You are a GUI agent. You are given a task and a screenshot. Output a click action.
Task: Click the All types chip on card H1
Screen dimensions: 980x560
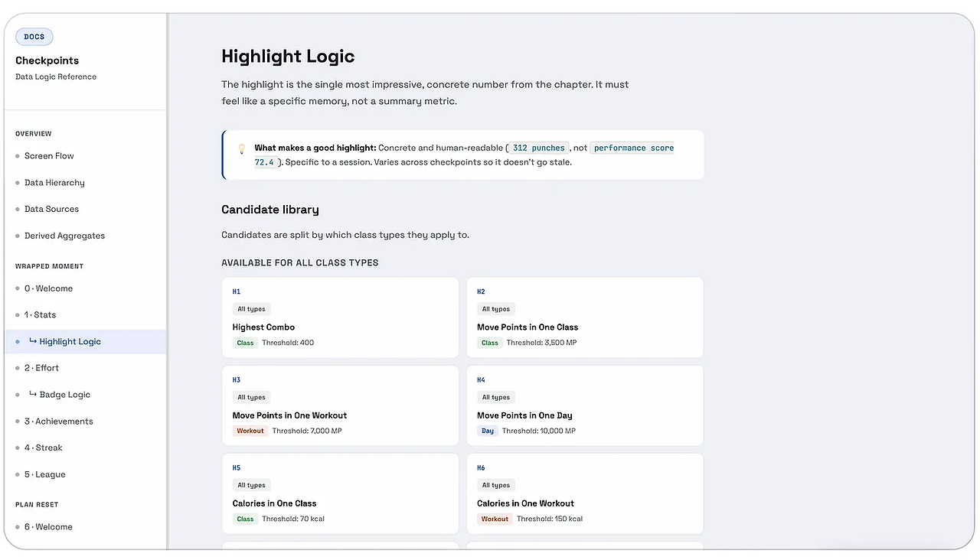coord(251,309)
